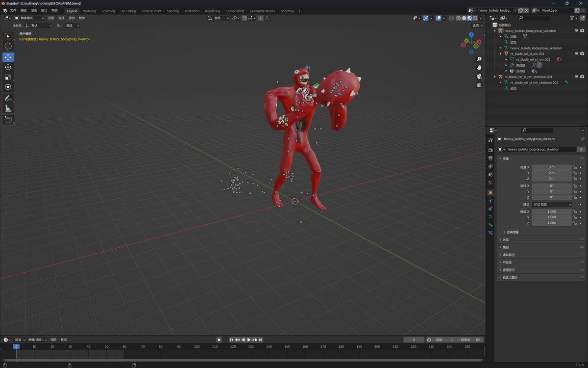Open the 编辑 menu
This screenshot has height=368, width=588.
tap(24, 10)
